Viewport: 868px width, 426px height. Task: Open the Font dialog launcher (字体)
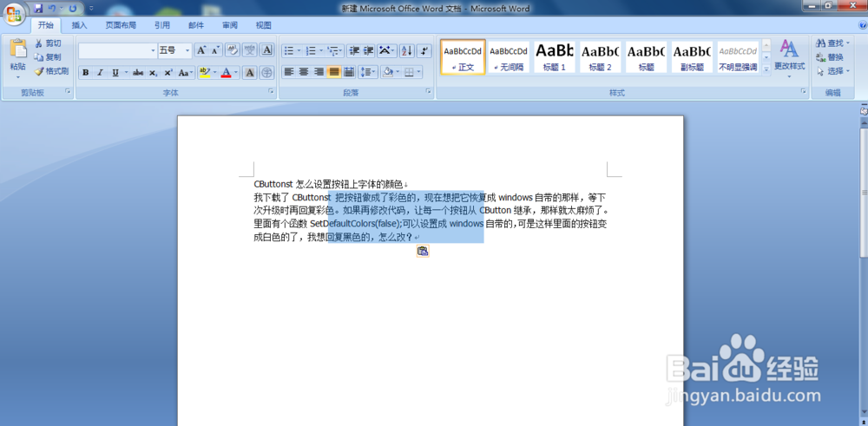click(x=271, y=90)
